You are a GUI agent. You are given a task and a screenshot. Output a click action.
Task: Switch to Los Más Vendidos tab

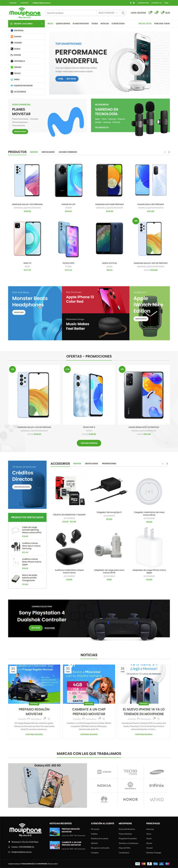[x=68, y=152]
